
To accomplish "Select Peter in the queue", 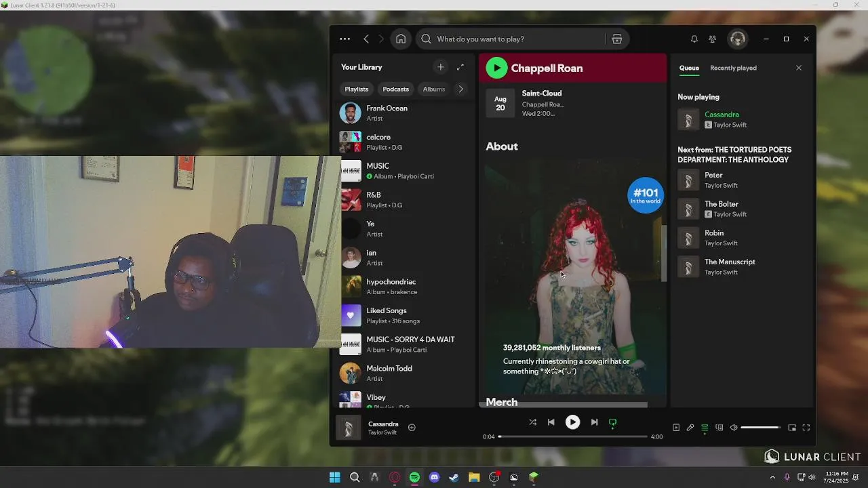I will click(742, 180).
